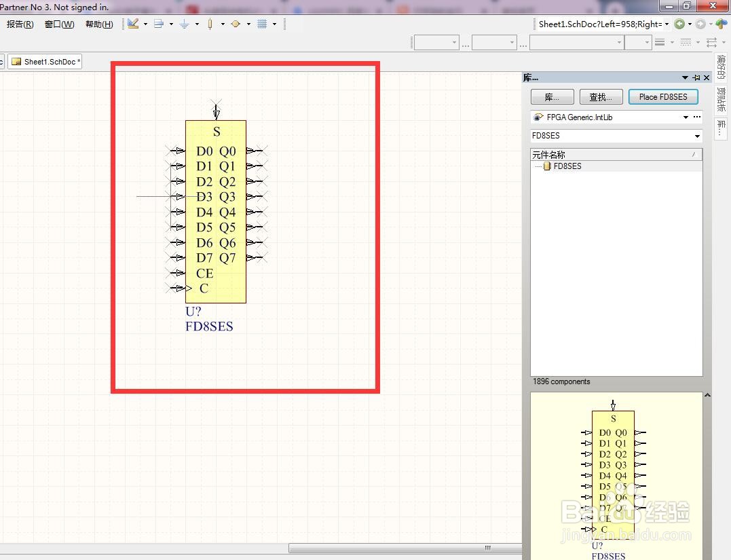Click the Place FD8SES button
Screen dimensions: 731x560
click(663, 97)
